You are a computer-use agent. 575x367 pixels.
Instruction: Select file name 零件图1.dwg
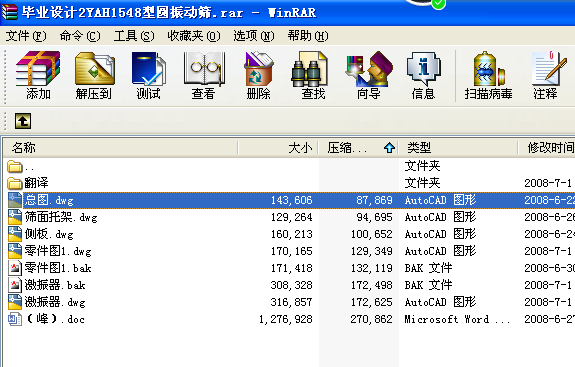click(x=58, y=251)
